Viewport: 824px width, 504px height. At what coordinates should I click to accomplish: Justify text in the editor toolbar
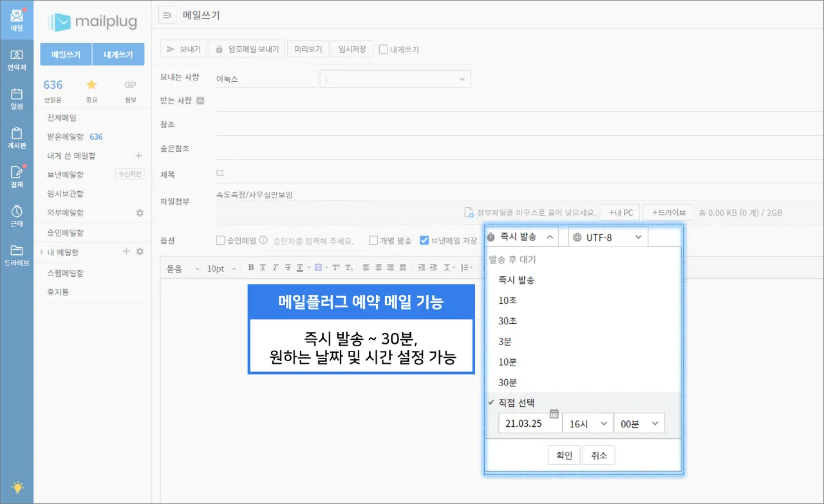click(x=403, y=268)
